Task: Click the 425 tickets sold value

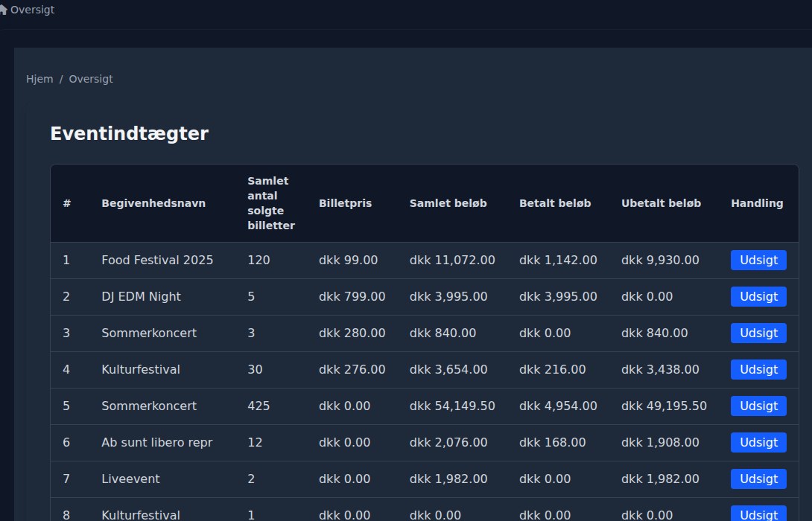Action: pyautogui.click(x=258, y=406)
